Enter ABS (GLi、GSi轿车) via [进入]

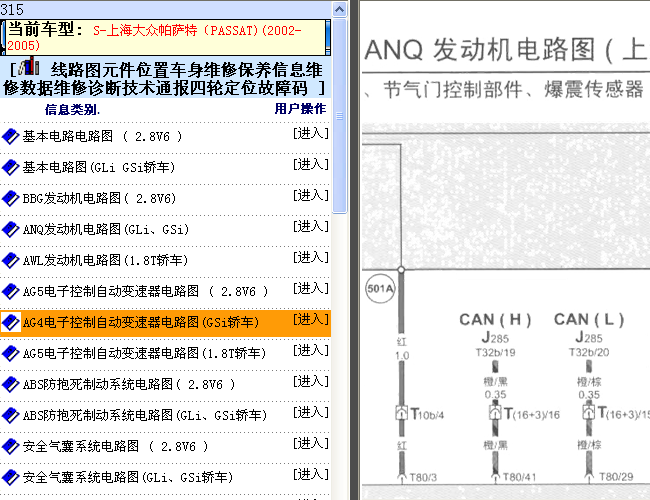310,413
